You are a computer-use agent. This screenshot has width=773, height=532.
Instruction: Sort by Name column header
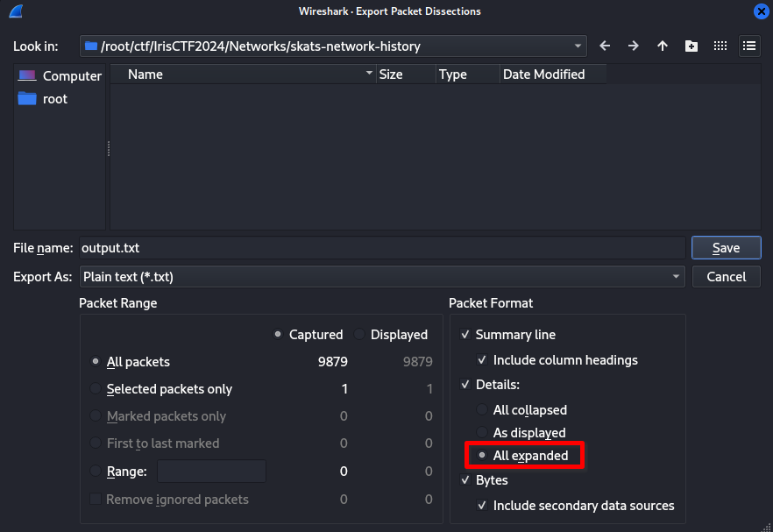pos(243,74)
